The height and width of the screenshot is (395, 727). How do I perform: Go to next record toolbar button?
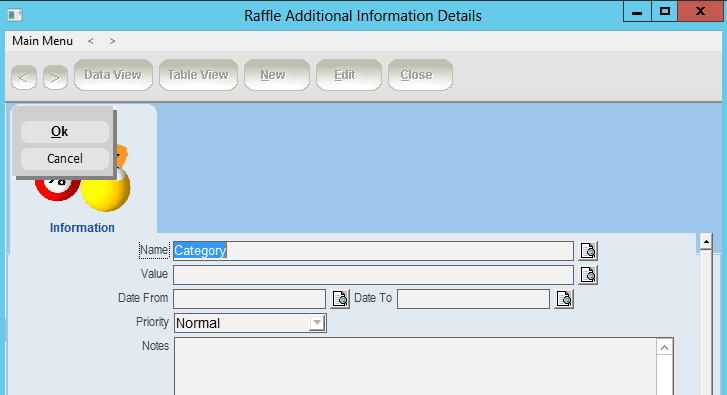55,77
